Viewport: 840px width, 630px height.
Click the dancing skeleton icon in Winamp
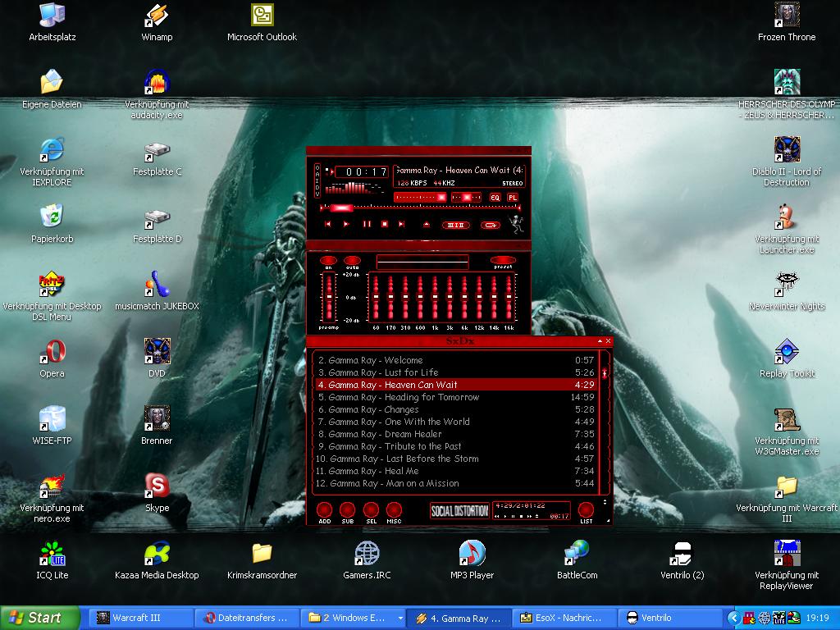click(516, 225)
